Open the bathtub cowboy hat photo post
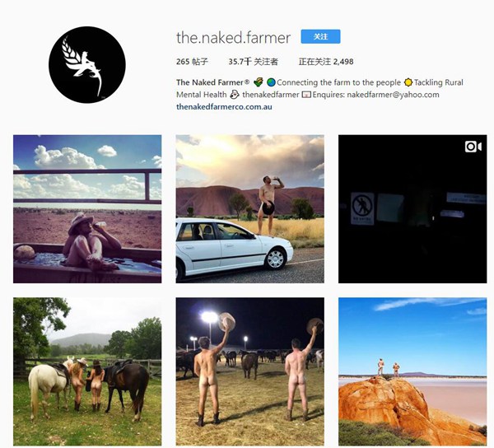494x448 pixels. tap(87, 209)
